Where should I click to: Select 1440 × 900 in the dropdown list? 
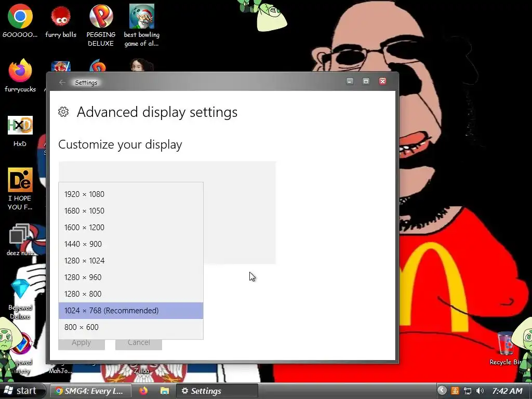130,244
